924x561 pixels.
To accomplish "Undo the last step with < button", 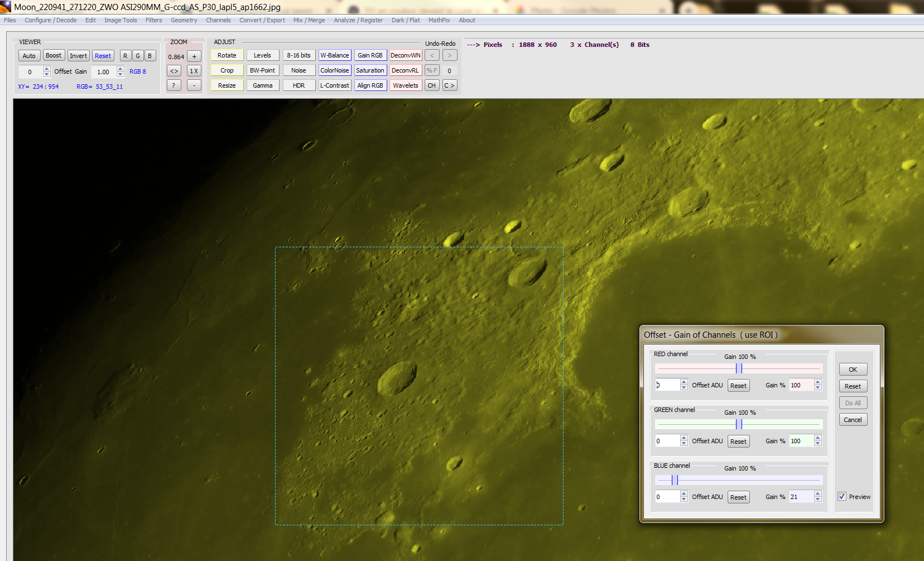I will (x=432, y=55).
